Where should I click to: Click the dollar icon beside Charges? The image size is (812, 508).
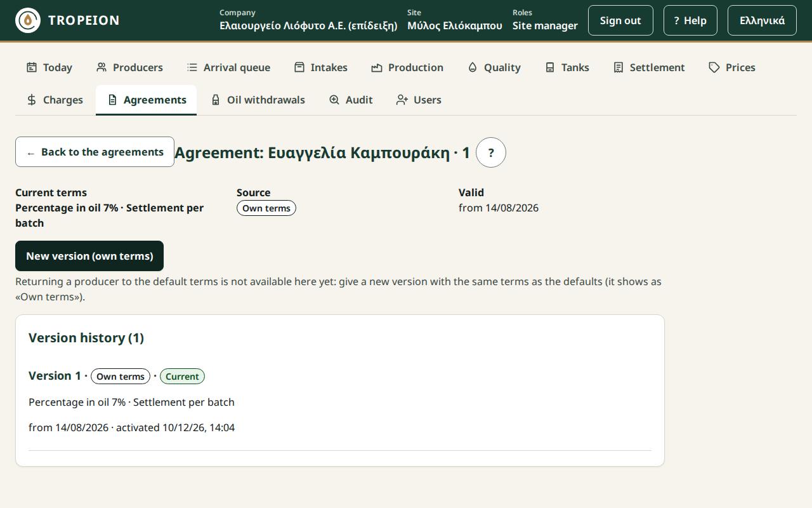[32, 100]
